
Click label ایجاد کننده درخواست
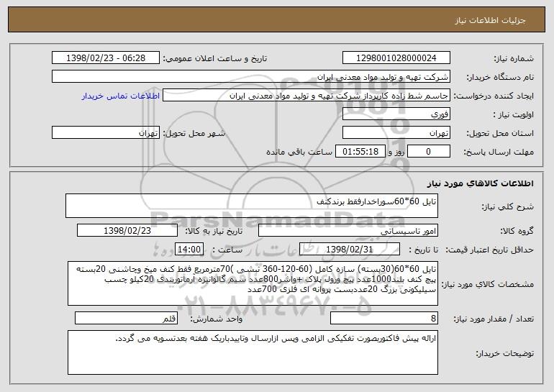pyautogui.click(x=494, y=96)
